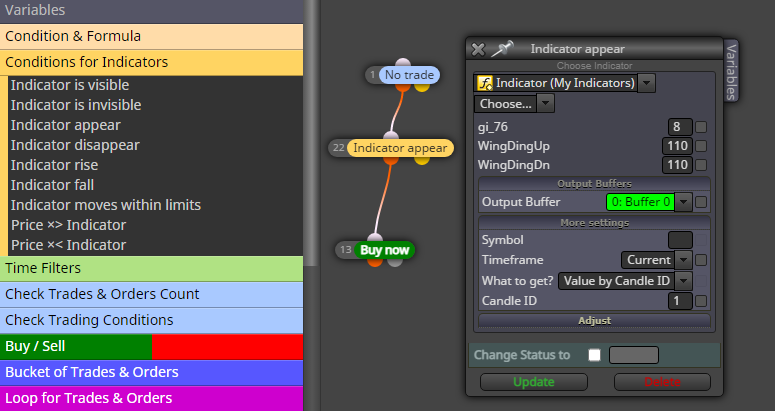
Task: Click the yellow output connector of No trade
Action: (422, 86)
